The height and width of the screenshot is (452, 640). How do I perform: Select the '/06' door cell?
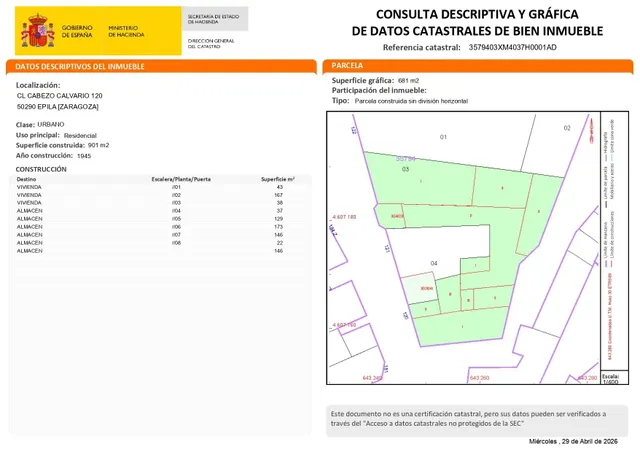point(176,227)
